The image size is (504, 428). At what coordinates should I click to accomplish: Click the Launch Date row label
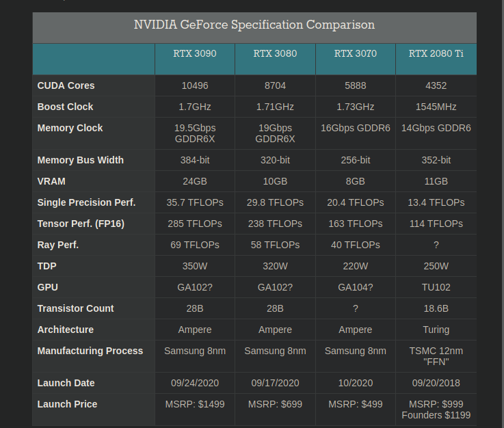(x=66, y=383)
